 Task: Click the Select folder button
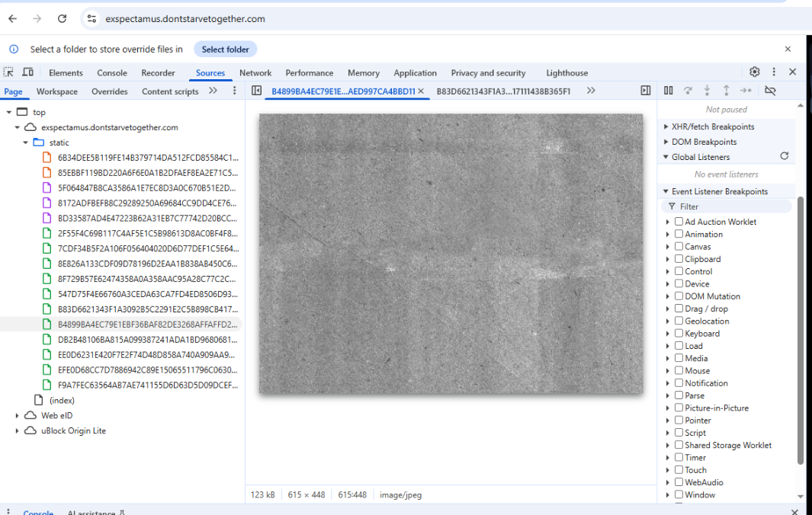pyautogui.click(x=226, y=50)
